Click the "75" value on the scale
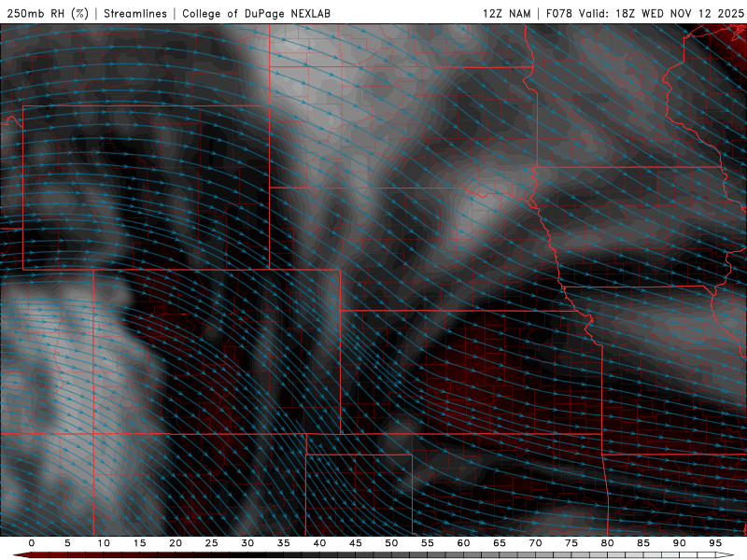This screenshot has height=560, width=747. click(571, 543)
